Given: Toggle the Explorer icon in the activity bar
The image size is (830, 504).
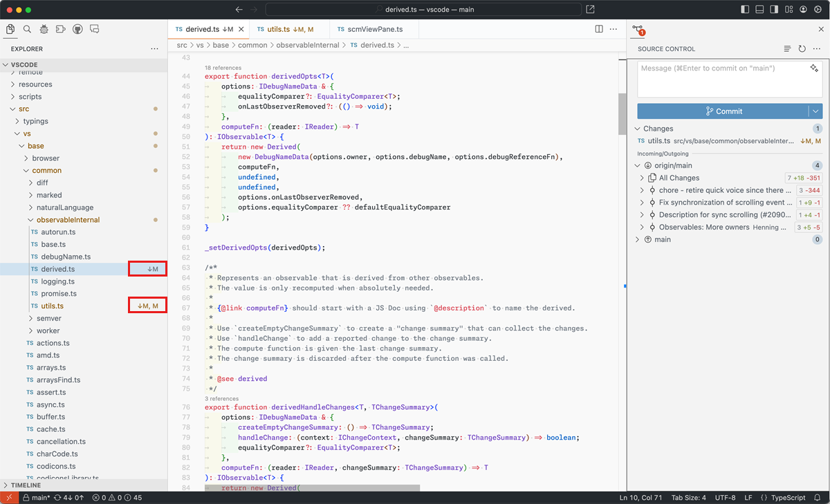Looking at the screenshot, I should coord(10,28).
